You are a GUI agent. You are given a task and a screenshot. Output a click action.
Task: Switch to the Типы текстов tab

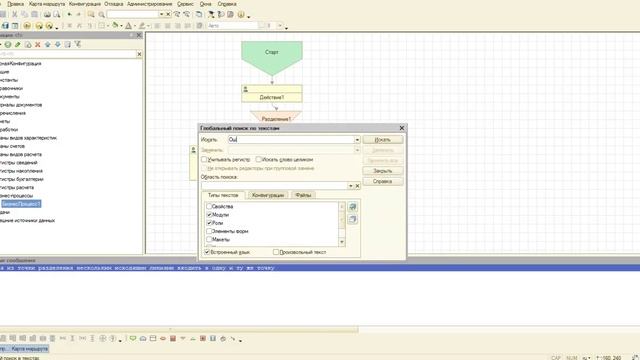223,195
